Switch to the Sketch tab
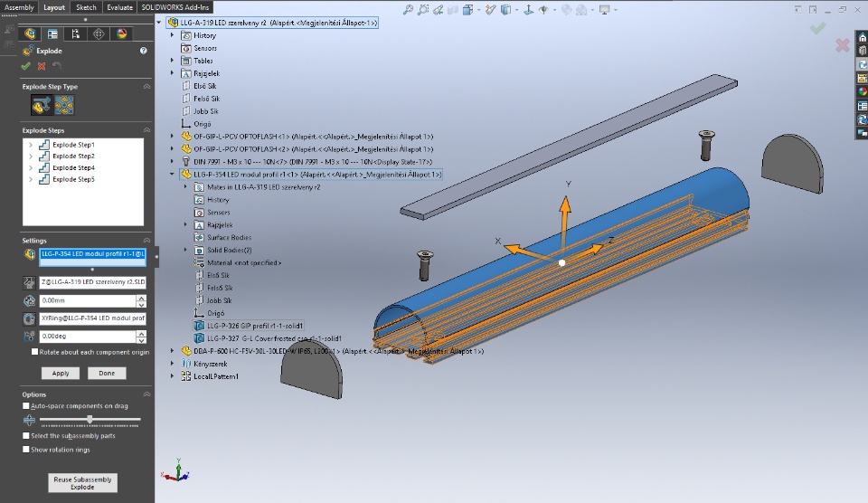868x503 pixels. [x=86, y=7]
